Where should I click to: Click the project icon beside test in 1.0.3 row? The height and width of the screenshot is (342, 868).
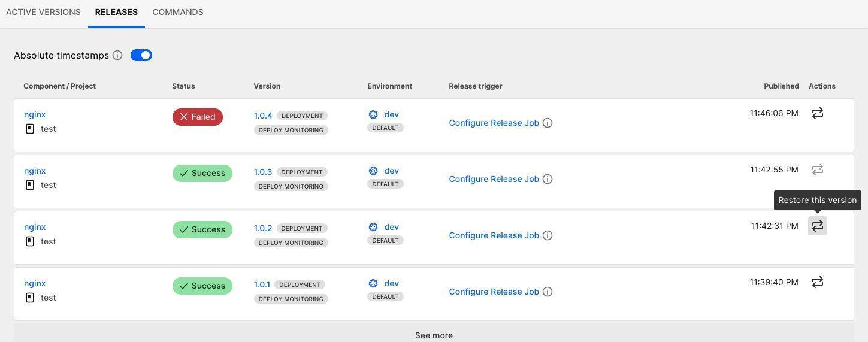pos(30,185)
